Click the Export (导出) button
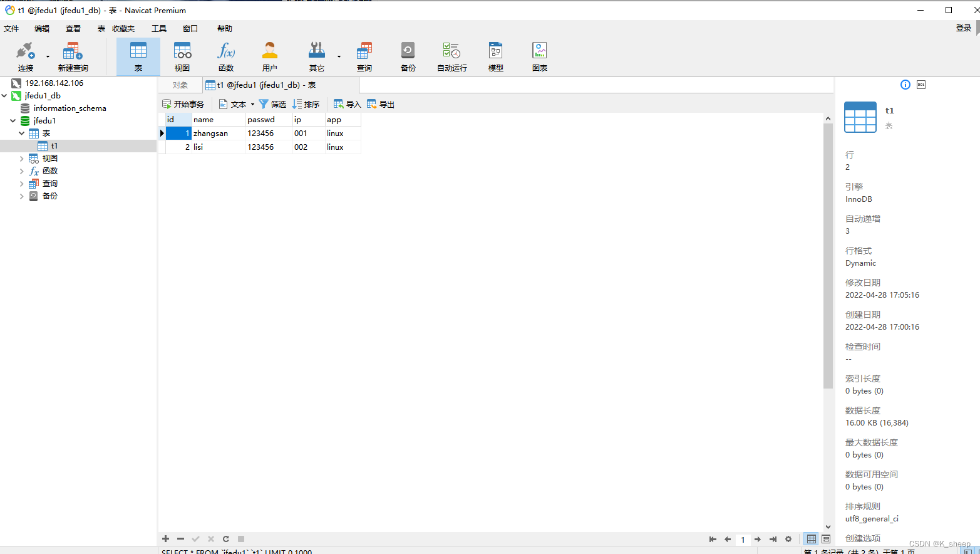This screenshot has height=554, width=980. [x=381, y=105]
